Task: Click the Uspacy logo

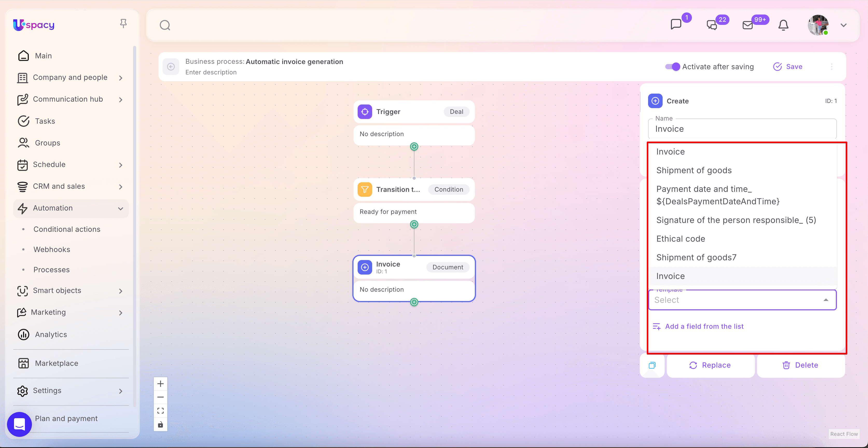Action: 34,25
